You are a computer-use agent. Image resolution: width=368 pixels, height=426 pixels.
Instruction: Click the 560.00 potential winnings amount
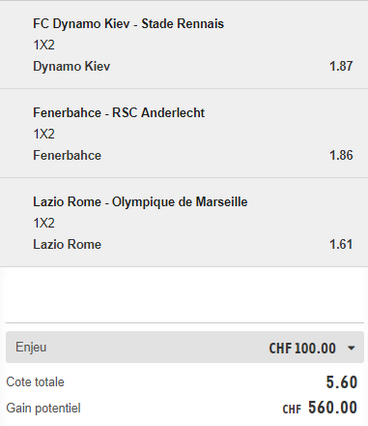(x=333, y=407)
